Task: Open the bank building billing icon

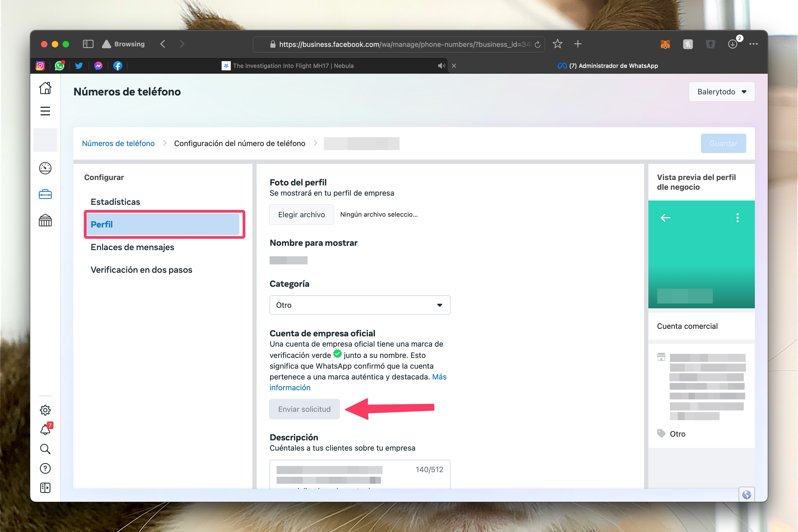Action: click(x=45, y=220)
